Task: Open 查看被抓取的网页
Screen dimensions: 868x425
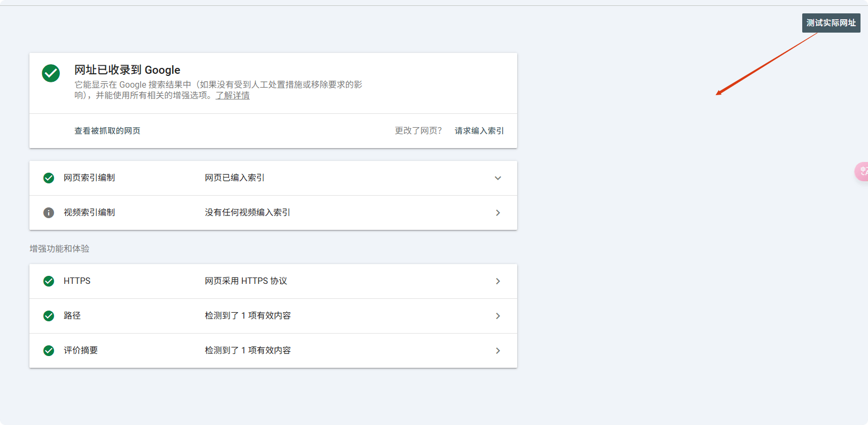Action: pyautogui.click(x=107, y=131)
